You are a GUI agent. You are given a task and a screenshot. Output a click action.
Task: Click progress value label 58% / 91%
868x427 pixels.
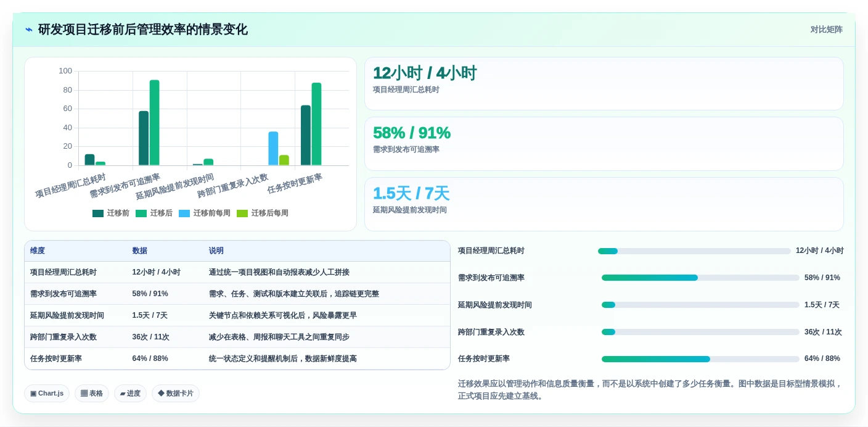(x=822, y=278)
